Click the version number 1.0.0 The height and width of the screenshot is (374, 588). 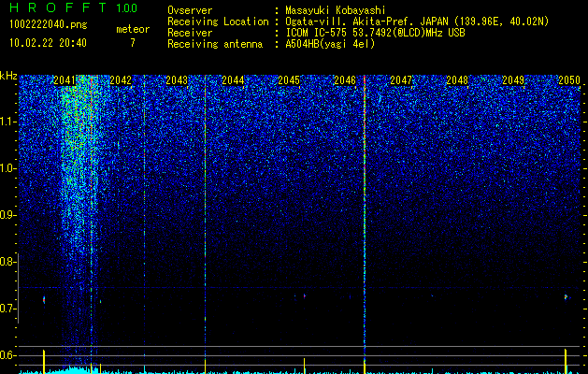pyautogui.click(x=127, y=8)
